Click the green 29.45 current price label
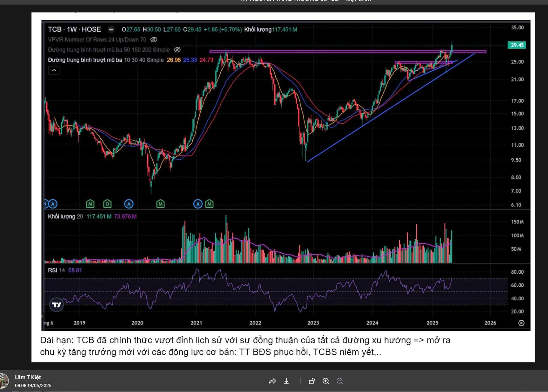The height and width of the screenshot is (392, 548). (517, 45)
